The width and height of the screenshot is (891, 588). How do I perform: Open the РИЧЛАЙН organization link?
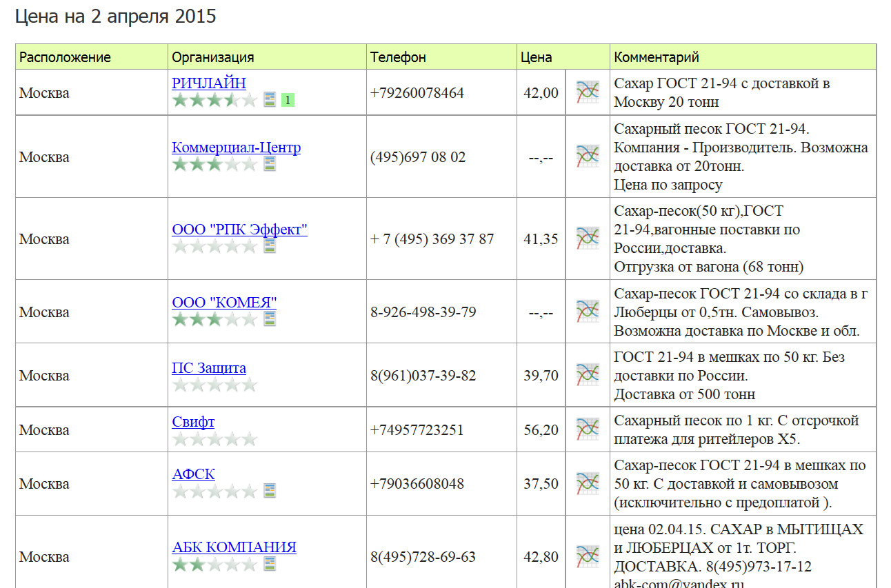pyautogui.click(x=209, y=83)
